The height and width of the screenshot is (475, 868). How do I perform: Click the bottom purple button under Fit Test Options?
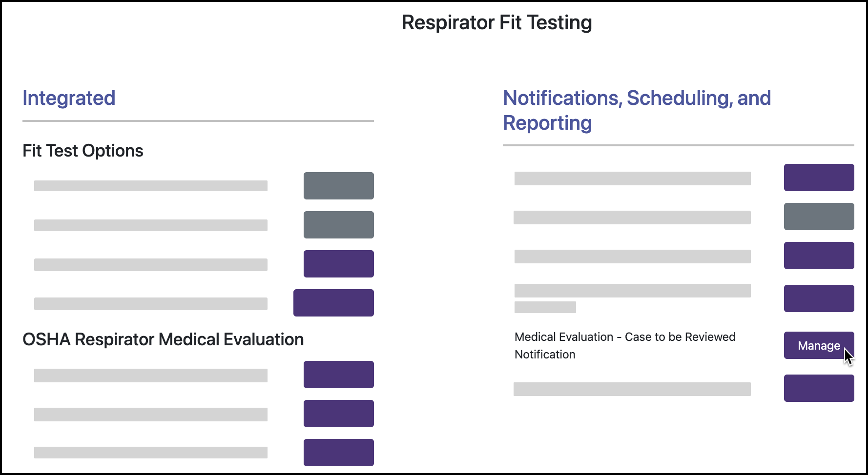333,302
